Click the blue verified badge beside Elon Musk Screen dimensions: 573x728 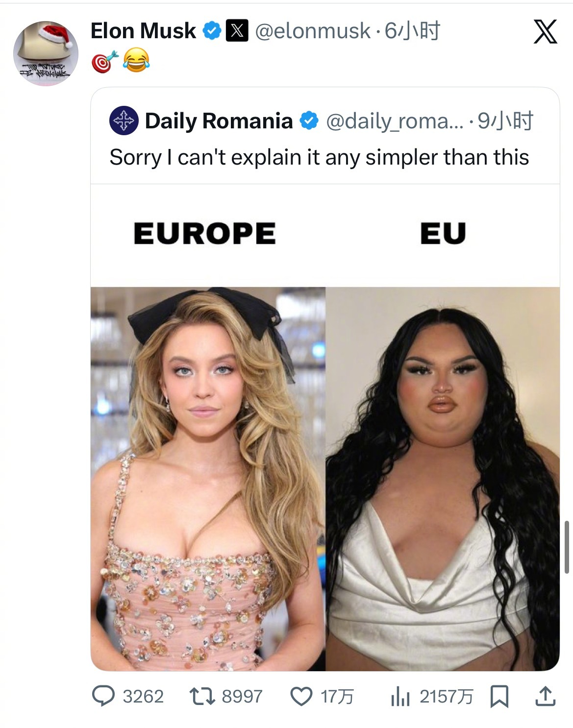point(211,31)
